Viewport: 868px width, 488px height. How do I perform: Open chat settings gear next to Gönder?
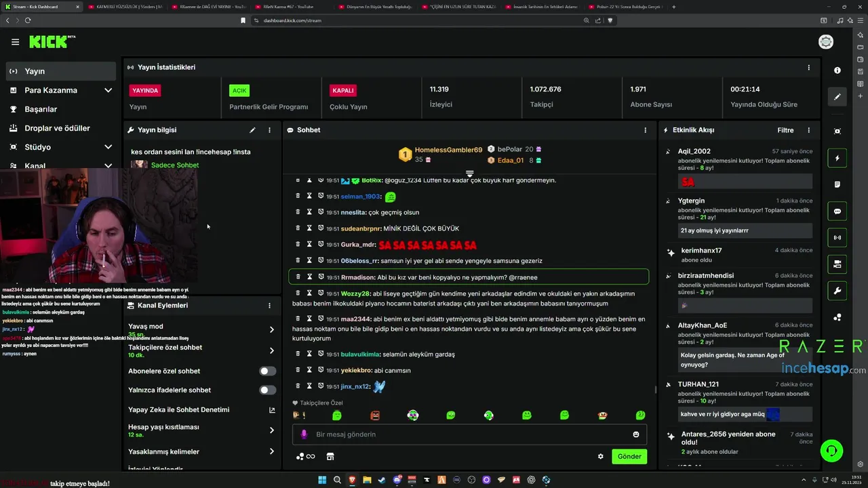[x=600, y=457]
